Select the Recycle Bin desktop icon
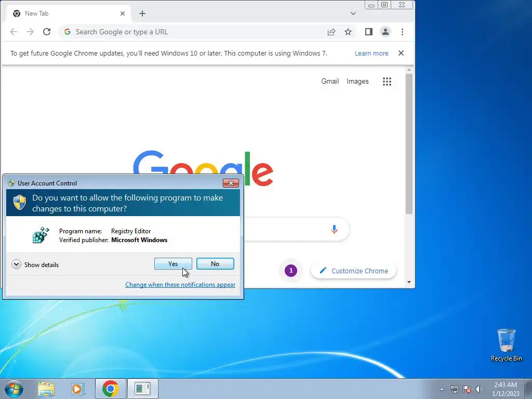 pyautogui.click(x=506, y=345)
